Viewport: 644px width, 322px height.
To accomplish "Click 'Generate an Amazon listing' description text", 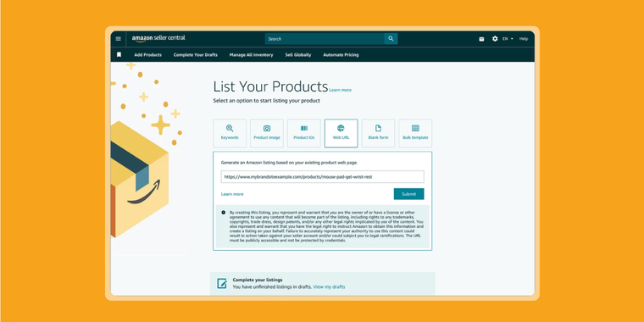I will (x=289, y=163).
